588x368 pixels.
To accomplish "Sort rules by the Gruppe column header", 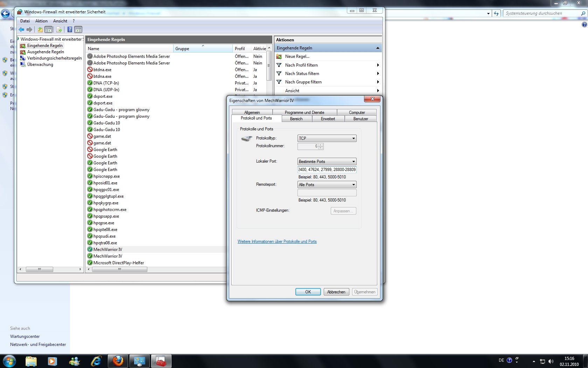I will point(203,49).
